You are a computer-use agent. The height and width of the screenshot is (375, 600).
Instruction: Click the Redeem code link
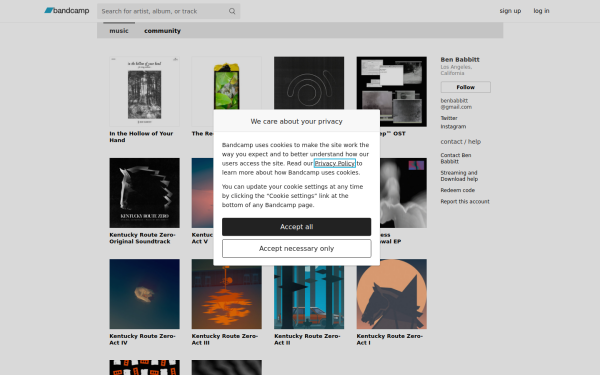point(457,190)
